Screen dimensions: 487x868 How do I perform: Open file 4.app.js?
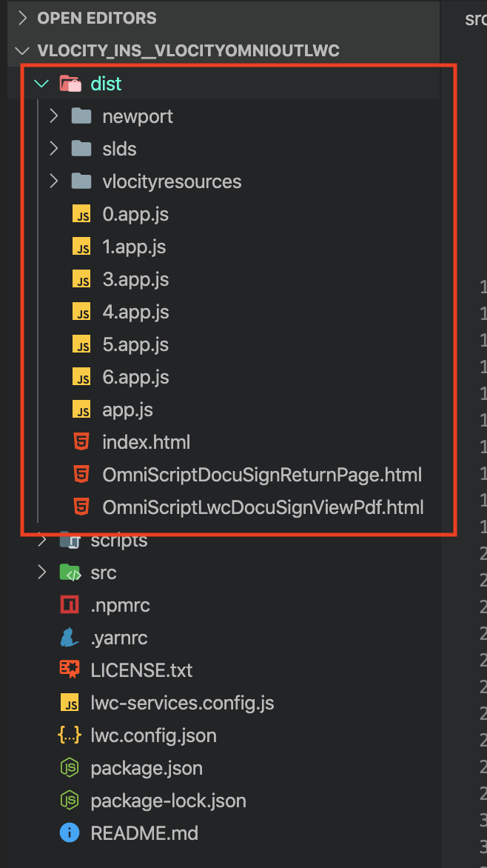135,313
